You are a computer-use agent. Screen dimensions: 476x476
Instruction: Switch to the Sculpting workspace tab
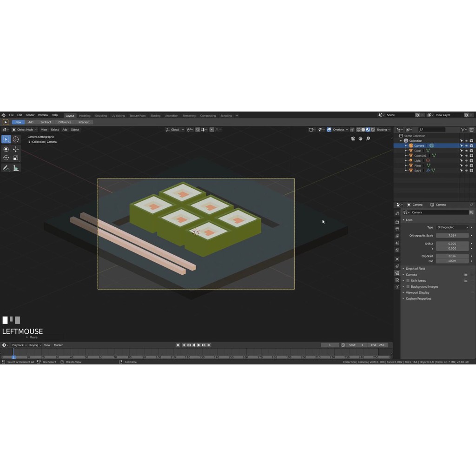pos(101,116)
